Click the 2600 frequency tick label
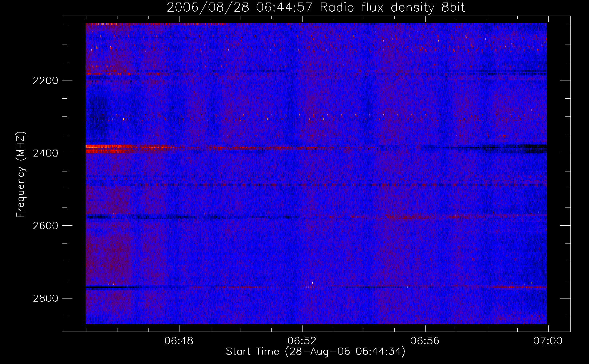This screenshot has height=364, width=589. tap(46, 226)
